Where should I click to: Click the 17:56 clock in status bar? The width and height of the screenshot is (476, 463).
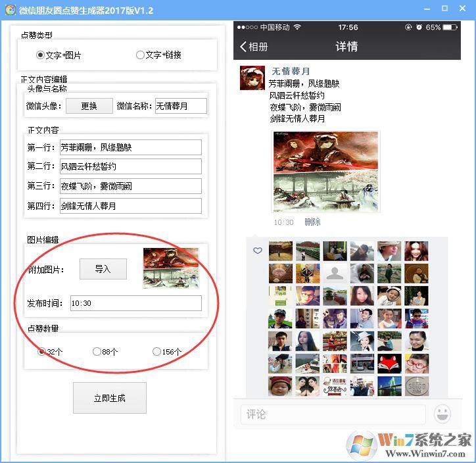coord(348,28)
